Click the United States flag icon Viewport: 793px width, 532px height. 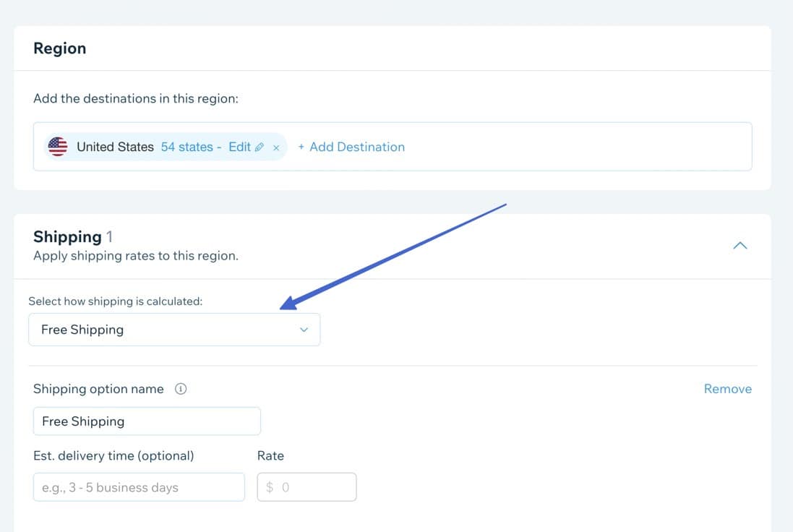pos(57,146)
